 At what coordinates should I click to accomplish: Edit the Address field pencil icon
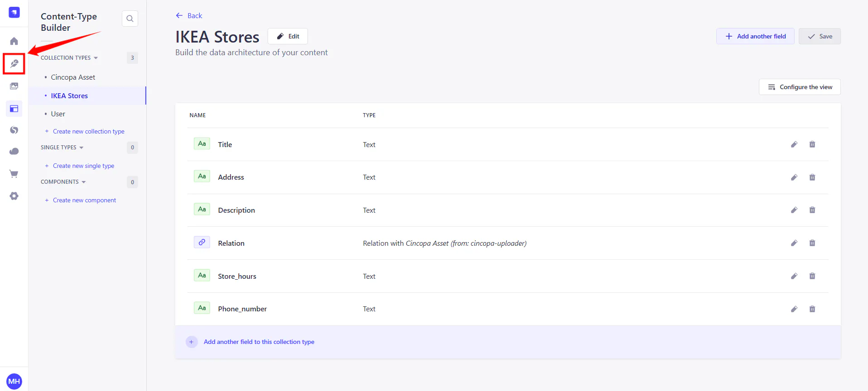point(794,177)
